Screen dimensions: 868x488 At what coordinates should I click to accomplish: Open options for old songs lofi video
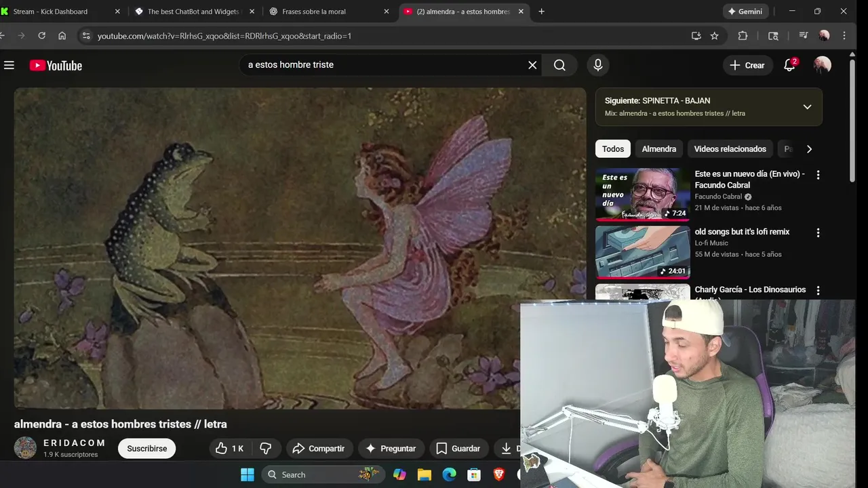[818, 232]
